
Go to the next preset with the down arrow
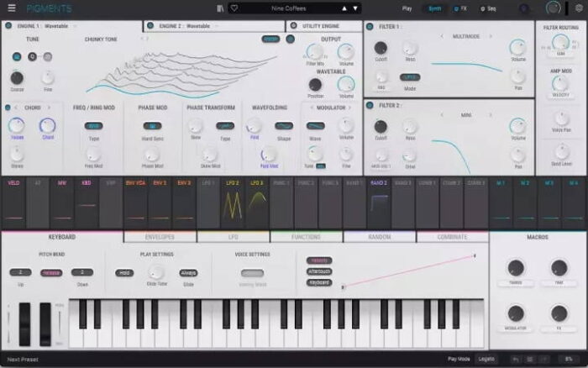pyautogui.click(x=354, y=8)
